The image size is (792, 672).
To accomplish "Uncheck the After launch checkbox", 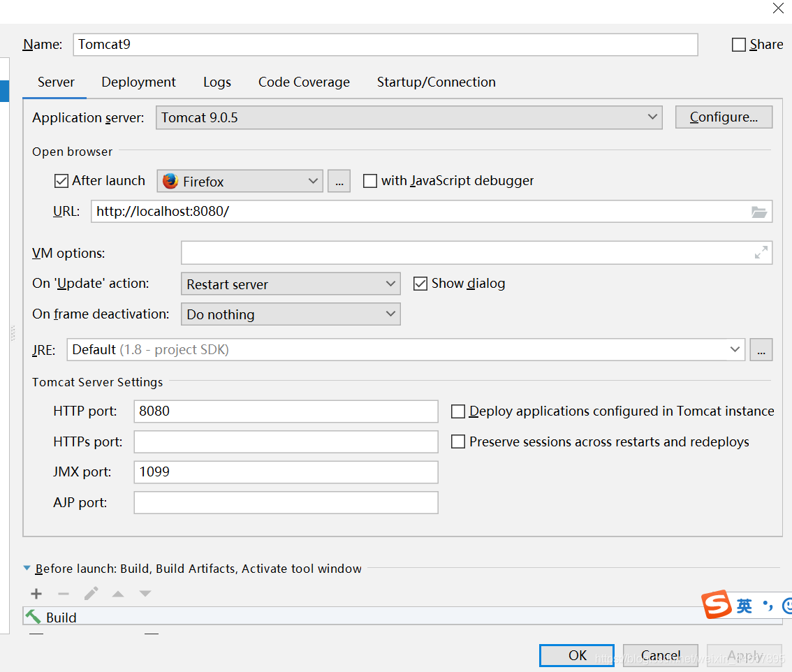I will pos(61,181).
